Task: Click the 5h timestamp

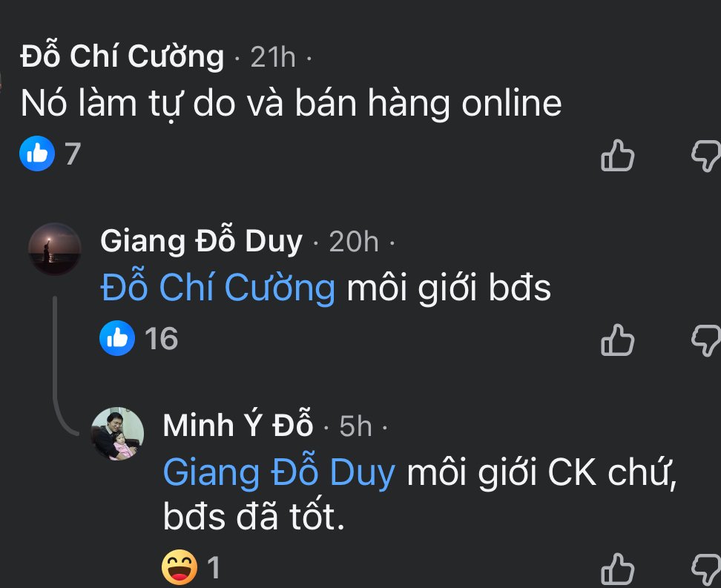Action: pos(355,426)
